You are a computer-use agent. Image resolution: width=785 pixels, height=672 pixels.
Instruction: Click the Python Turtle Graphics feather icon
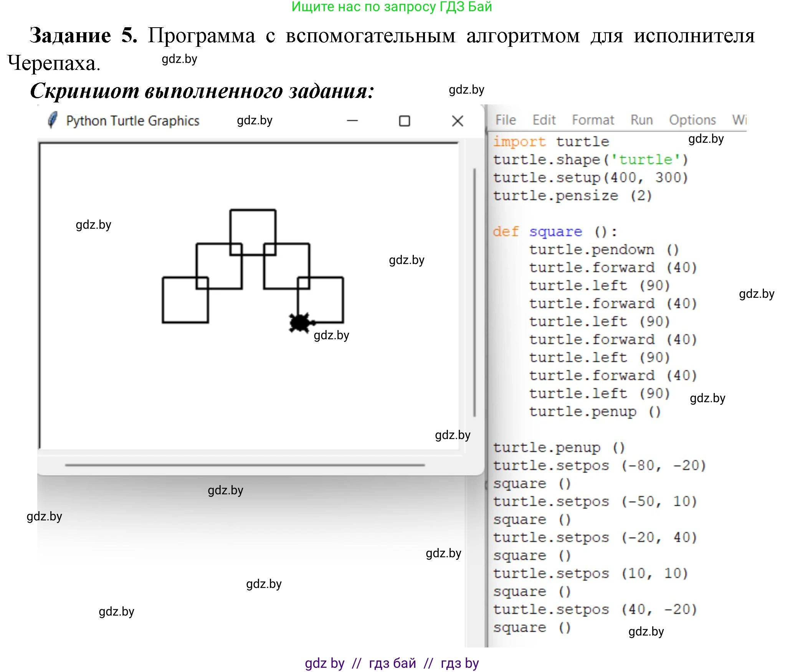[x=53, y=120]
